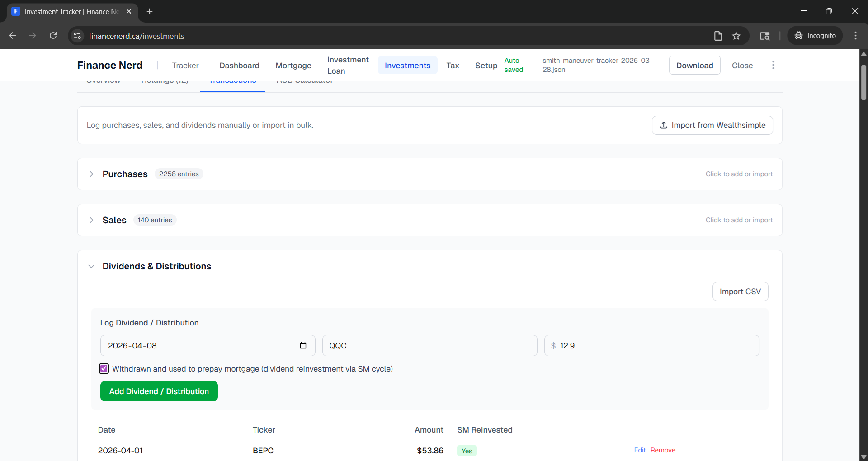This screenshot has width=868, height=461.
Task: Click the page vertical scrollbar thumb
Action: click(863, 83)
